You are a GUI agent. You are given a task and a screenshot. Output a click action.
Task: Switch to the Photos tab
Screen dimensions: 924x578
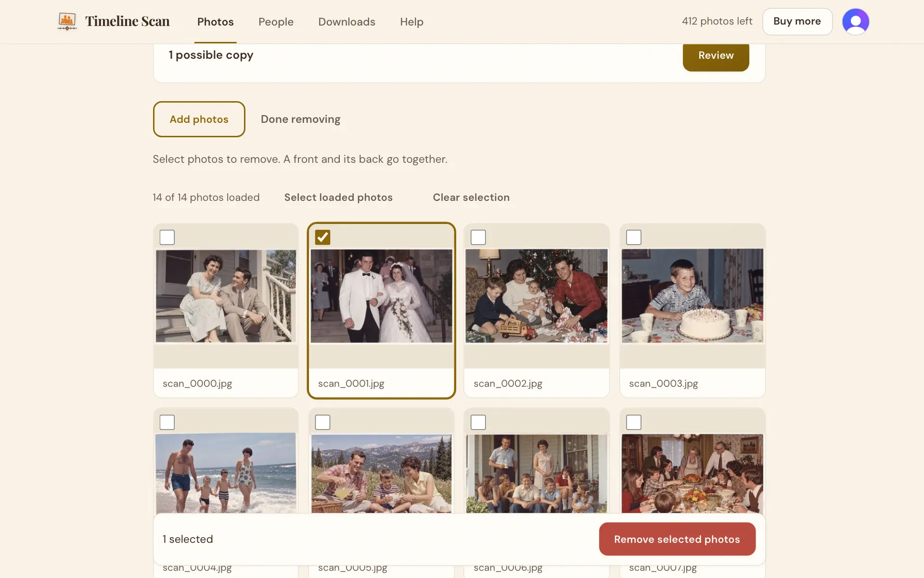(x=215, y=22)
